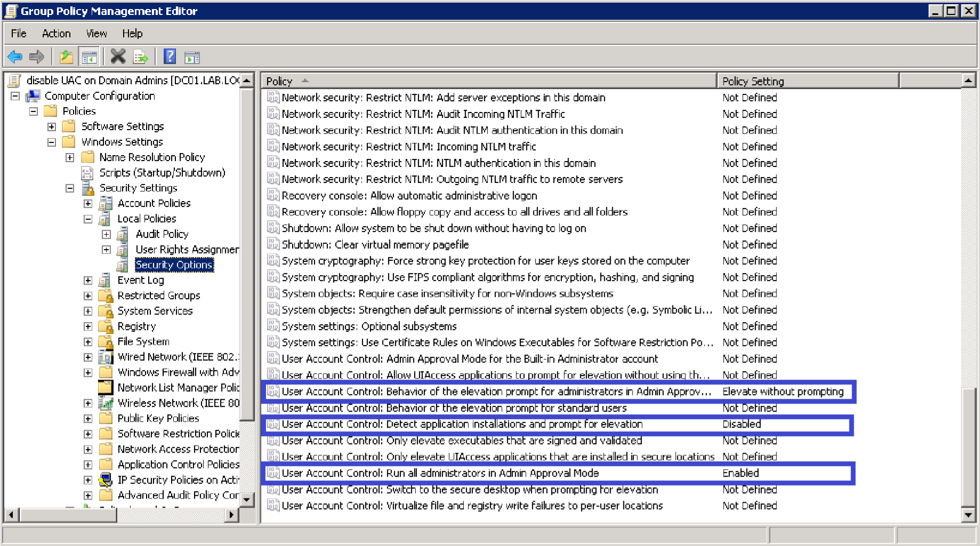Click the Export List toolbar icon
Image resolution: width=980 pixels, height=546 pixels.
pyautogui.click(x=141, y=57)
